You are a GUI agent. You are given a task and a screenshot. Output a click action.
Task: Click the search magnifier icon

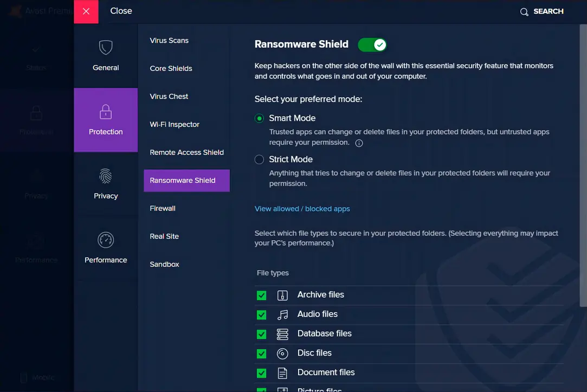click(524, 12)
